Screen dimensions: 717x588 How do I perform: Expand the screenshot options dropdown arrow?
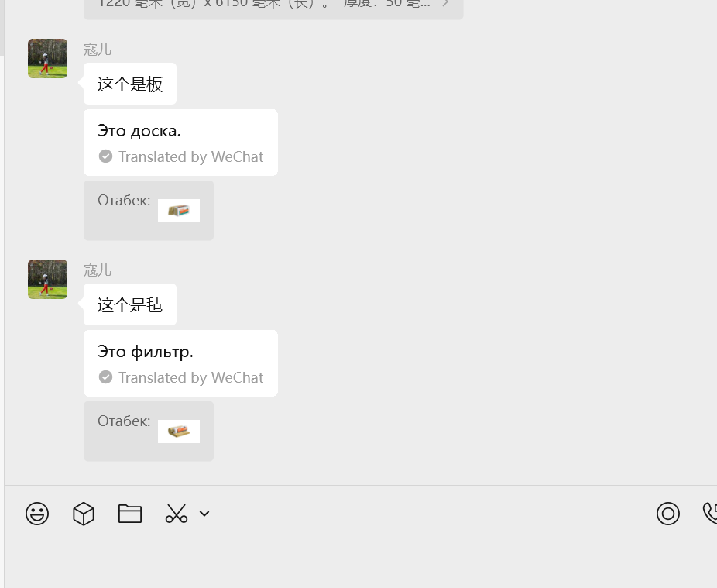tap(204, 514)
